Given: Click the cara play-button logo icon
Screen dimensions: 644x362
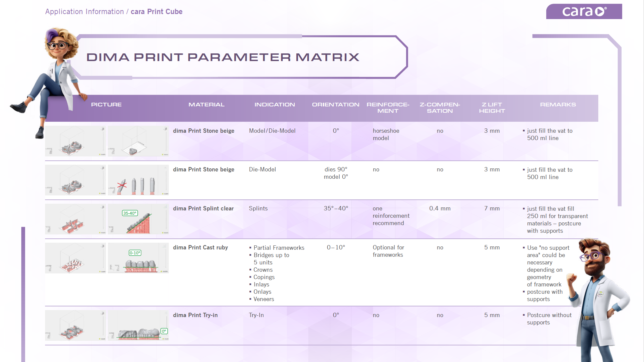Looking at the screenshot, I should click(x=599, y=11).
